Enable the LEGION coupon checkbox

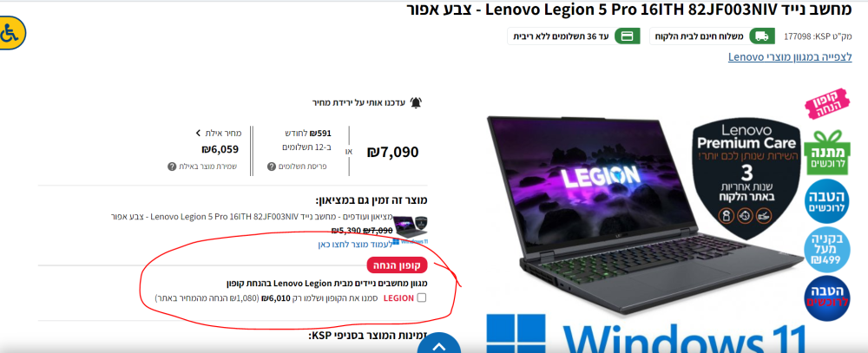coord(422,298)
